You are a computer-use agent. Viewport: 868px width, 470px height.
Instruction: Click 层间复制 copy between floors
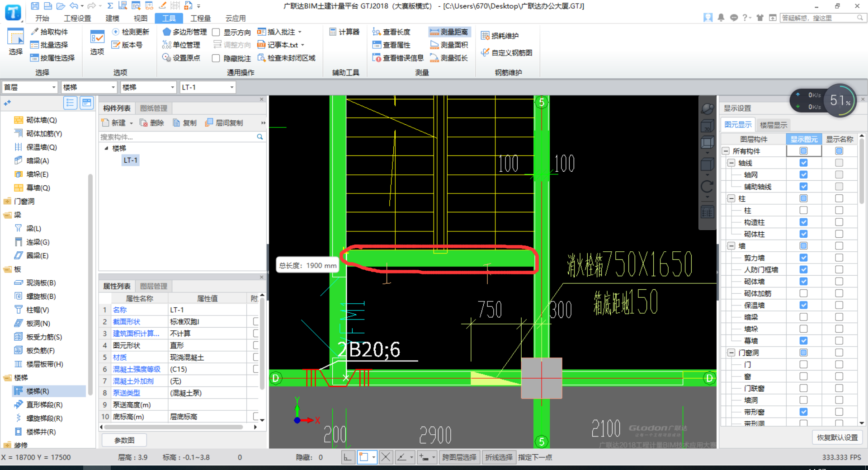pyautogui.click(x=224, y=122)
